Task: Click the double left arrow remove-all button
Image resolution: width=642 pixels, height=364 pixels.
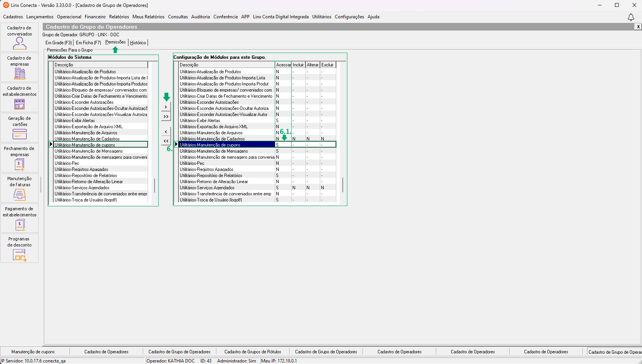Action: point(166,141)
